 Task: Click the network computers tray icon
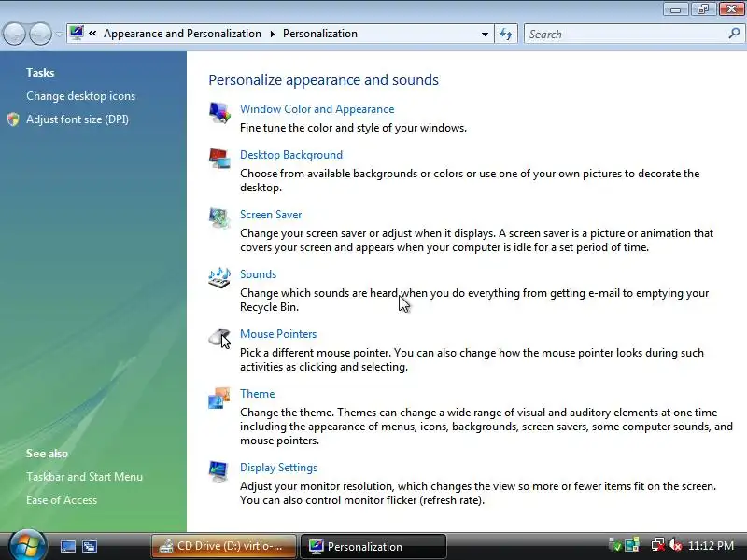click(632, 545)
